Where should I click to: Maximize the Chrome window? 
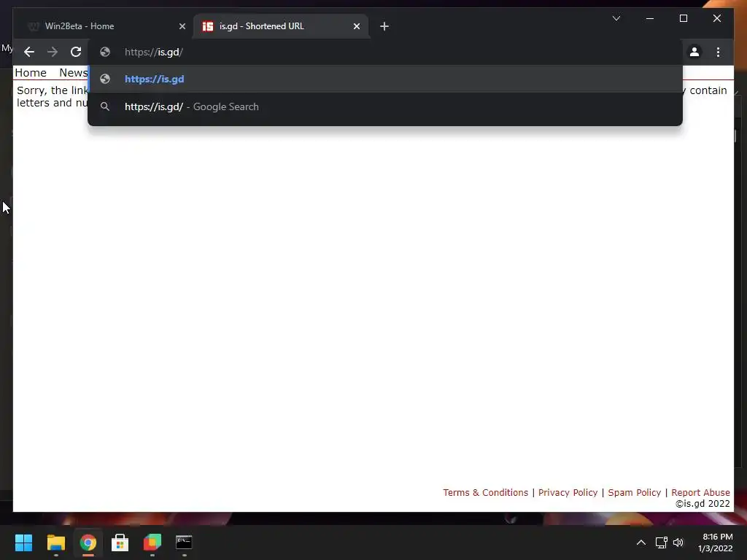pos(683,18)
